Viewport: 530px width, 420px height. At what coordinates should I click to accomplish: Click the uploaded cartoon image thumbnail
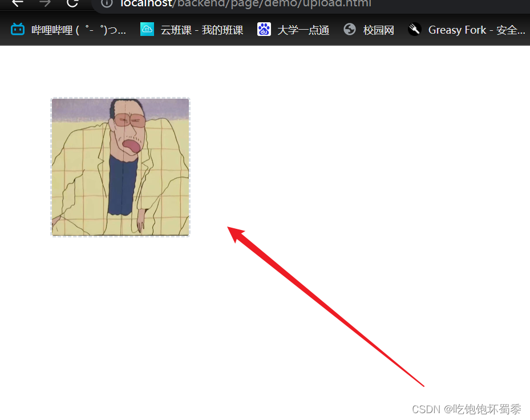pyautogui.click(x=120, y=167)
